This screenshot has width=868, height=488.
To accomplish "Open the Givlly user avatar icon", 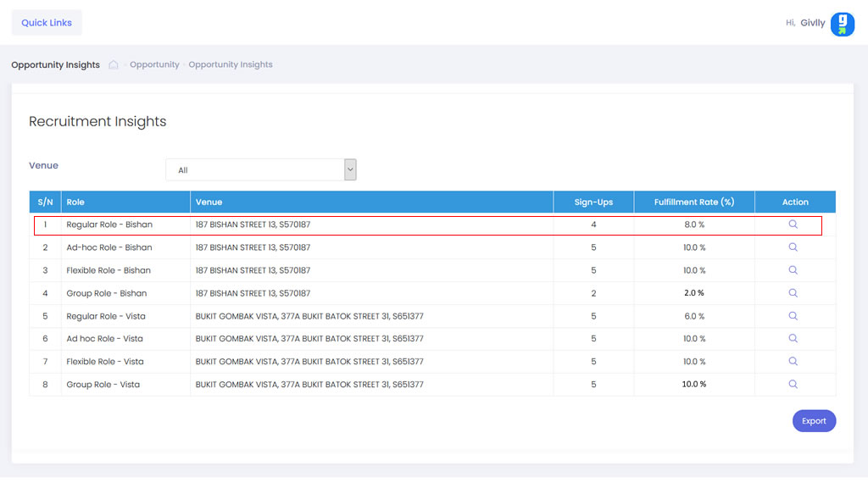I will point(842,24).
